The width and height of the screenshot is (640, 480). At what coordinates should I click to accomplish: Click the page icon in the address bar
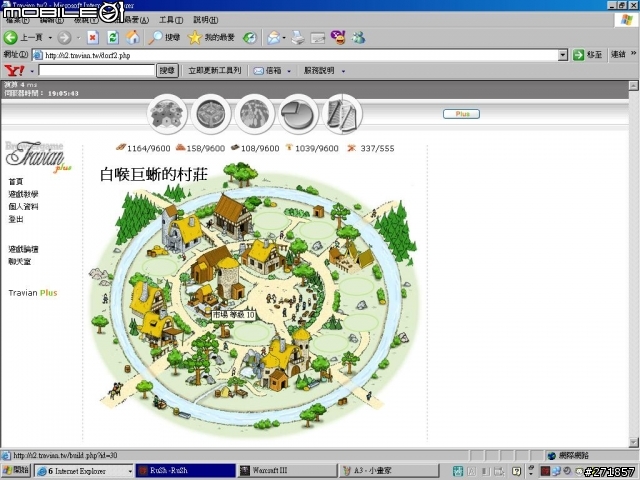point(38,55)
